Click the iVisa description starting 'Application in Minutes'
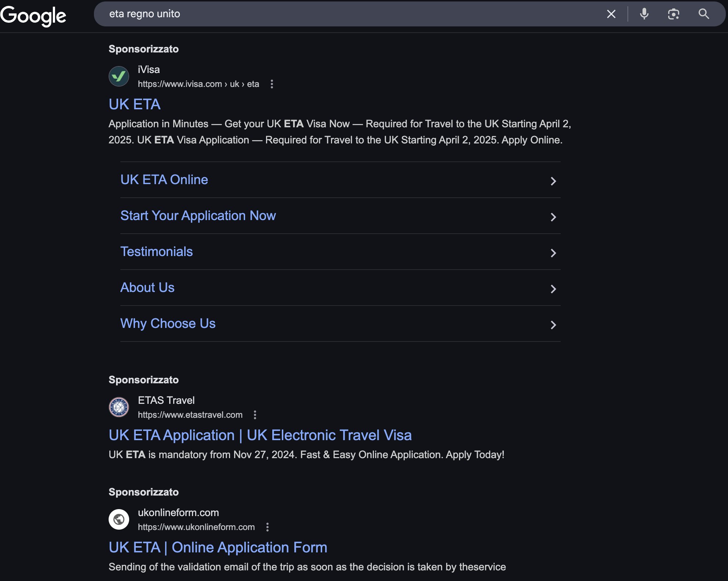Image resolution: width=728 pixels, height=581 pixels. click(340, 132)
